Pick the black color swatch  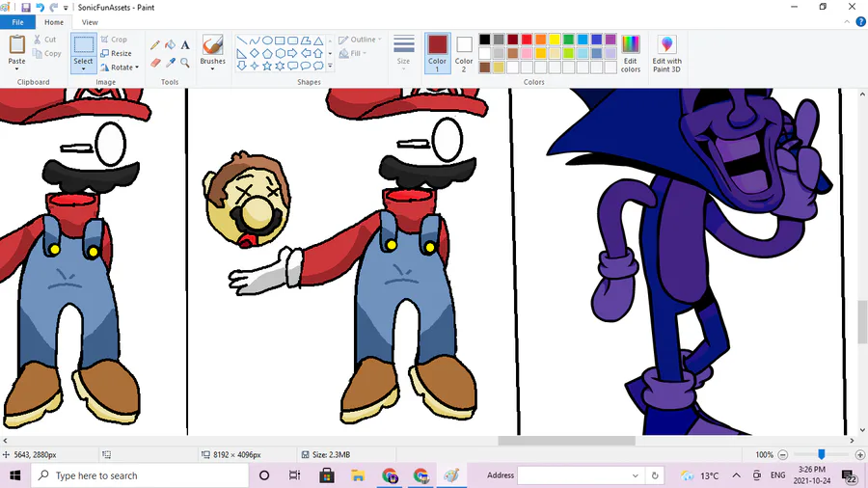click(485, 40)
